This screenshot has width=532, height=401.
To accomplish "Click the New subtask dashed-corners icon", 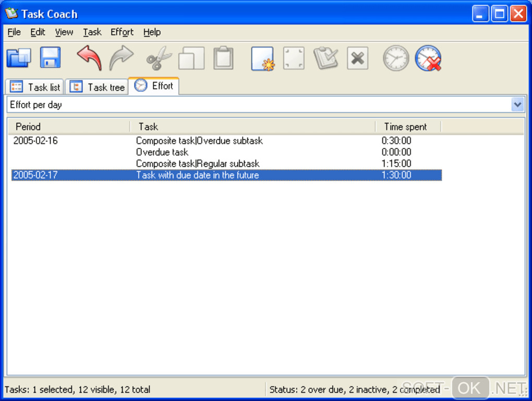I will (294, 58).
